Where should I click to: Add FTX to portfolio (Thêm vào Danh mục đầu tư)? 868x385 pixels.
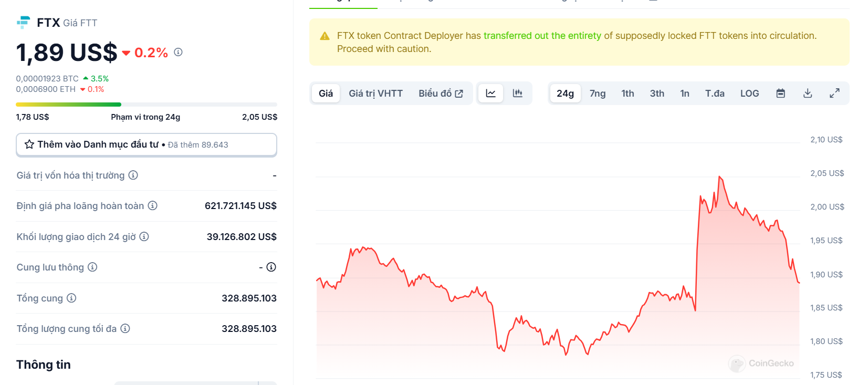pyautogui.click(x=147, y=144)
